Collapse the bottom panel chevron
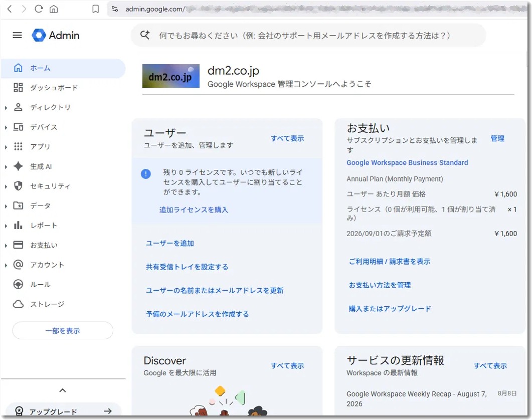532x420 pixels. click(63, 390)
